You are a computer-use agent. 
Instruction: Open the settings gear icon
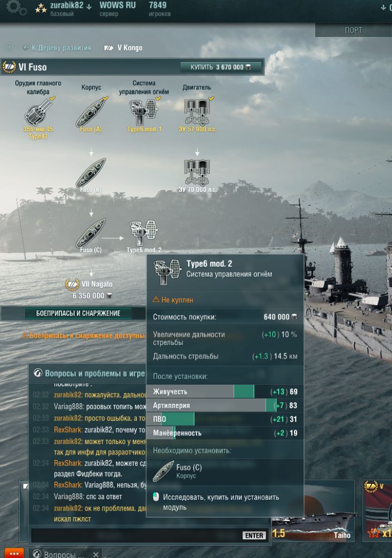click(16, 7)
